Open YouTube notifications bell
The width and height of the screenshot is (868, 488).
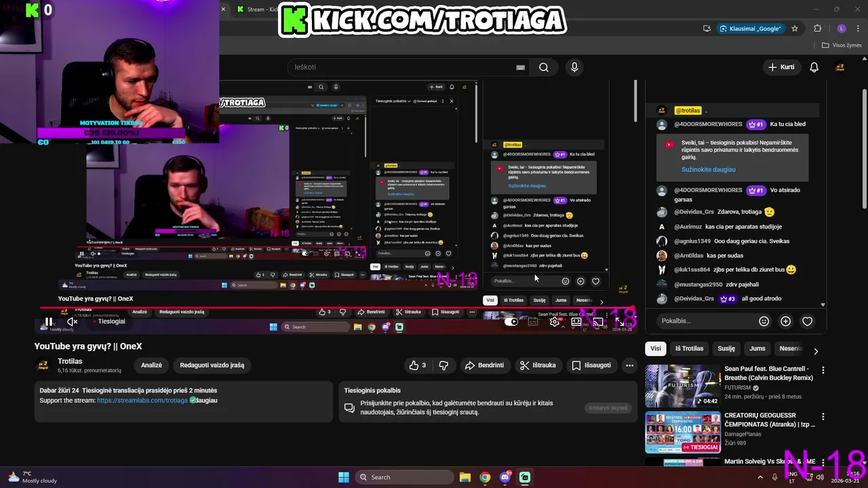814,67
